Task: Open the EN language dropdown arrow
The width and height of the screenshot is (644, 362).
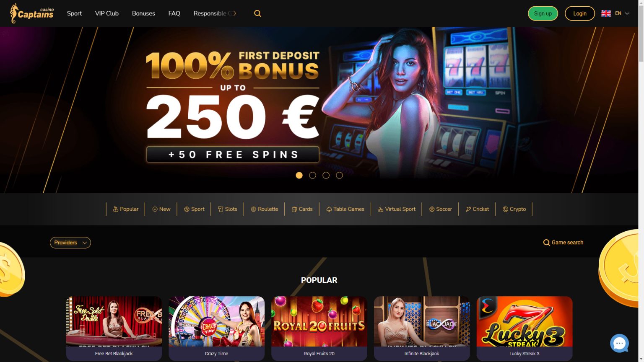Action: (627, 13)
